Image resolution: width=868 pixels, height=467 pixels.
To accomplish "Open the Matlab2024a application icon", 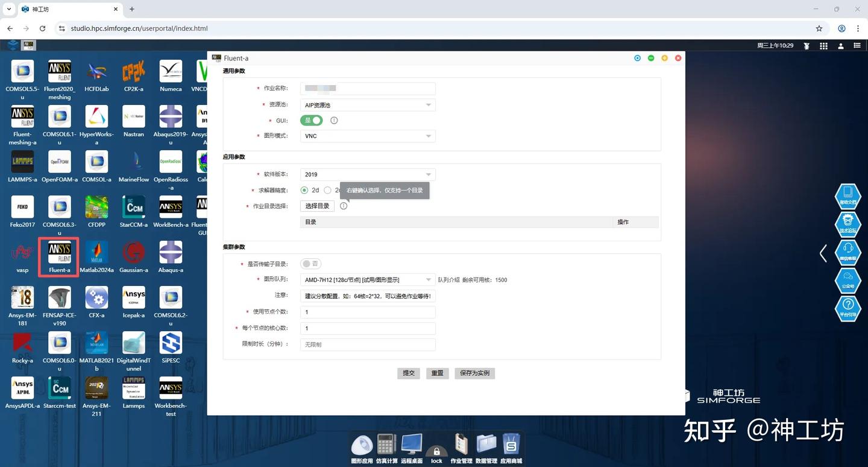I will point(96,252).
